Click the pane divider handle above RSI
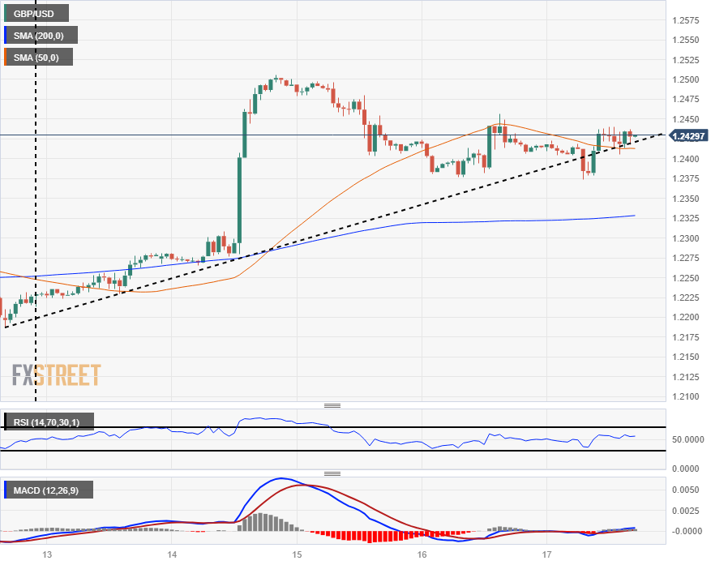 coord(332,406)
